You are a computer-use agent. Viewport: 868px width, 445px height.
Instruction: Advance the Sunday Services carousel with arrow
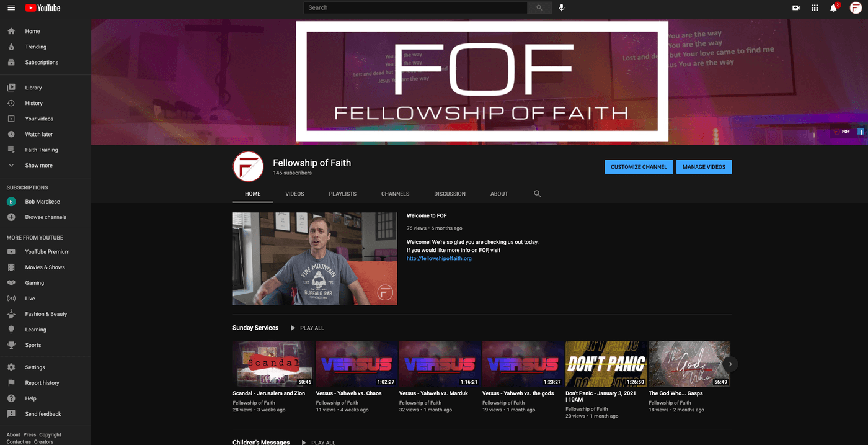click(730, 364)
